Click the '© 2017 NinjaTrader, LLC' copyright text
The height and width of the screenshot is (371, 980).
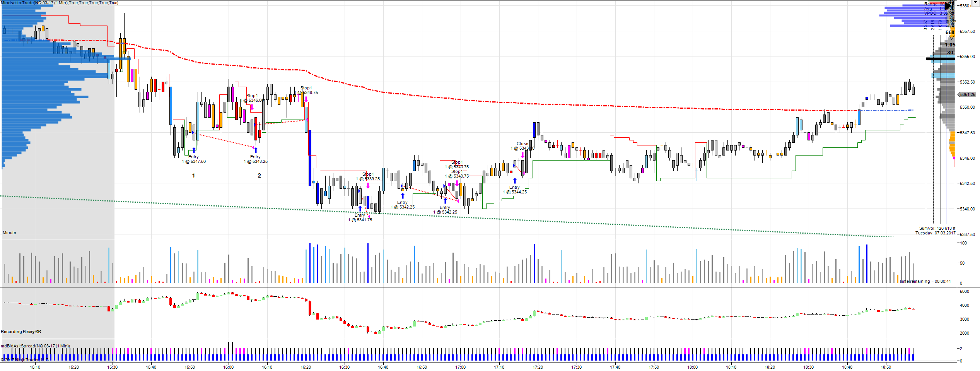point(25,360)
